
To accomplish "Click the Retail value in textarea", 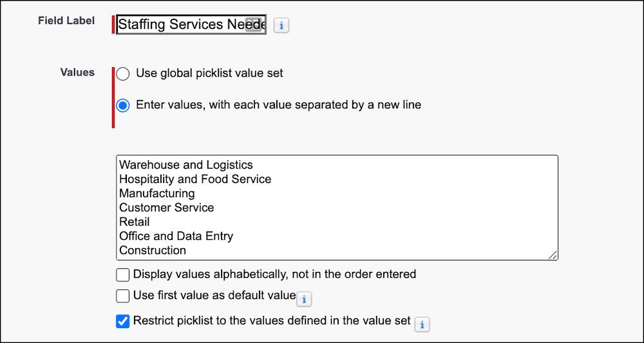I will (135, 222).
